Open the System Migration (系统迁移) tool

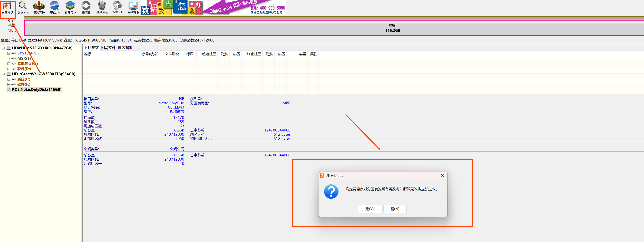134,8
